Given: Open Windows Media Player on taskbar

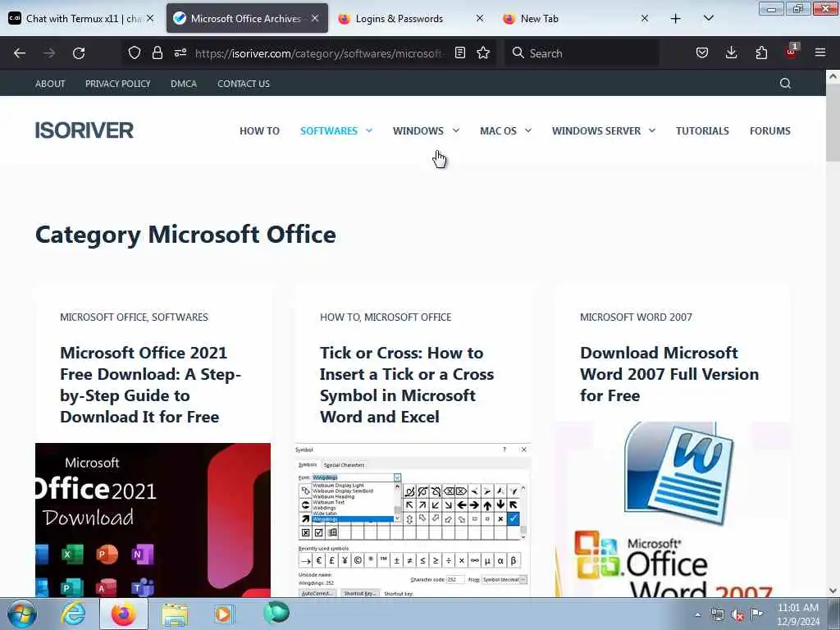Looking at the screenshot, I should coord(223,614).
